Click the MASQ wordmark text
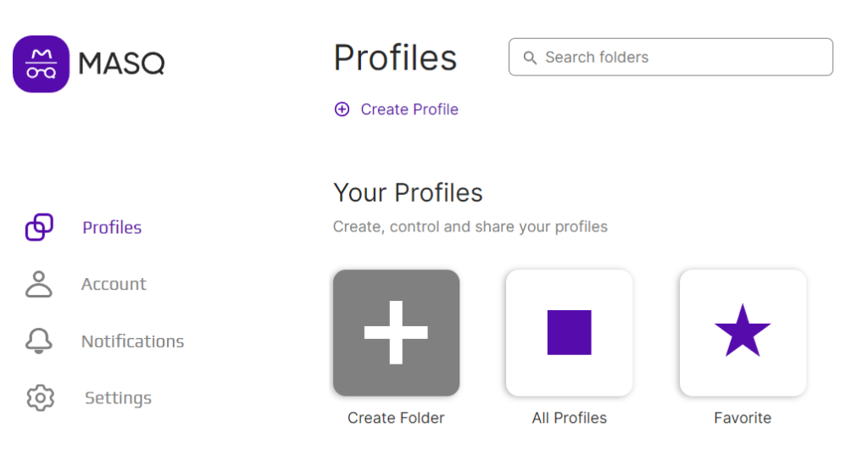Screen dimensions: 868x472 point(122,63)
